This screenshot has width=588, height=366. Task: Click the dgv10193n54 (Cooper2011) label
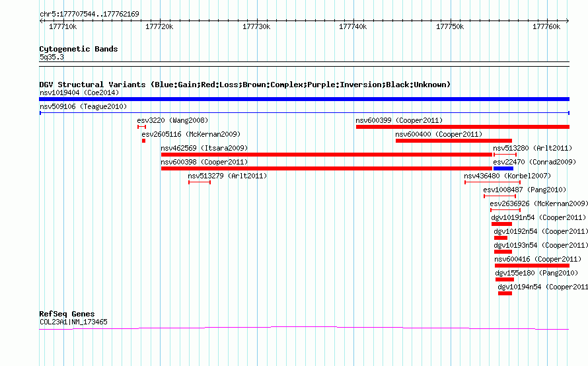click(540, 245)
